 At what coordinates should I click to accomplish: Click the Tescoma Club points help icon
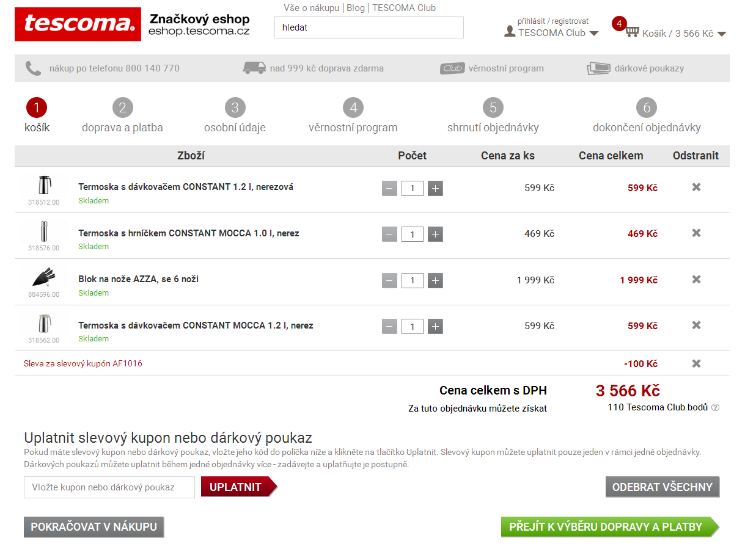click(x=716, y=407)
